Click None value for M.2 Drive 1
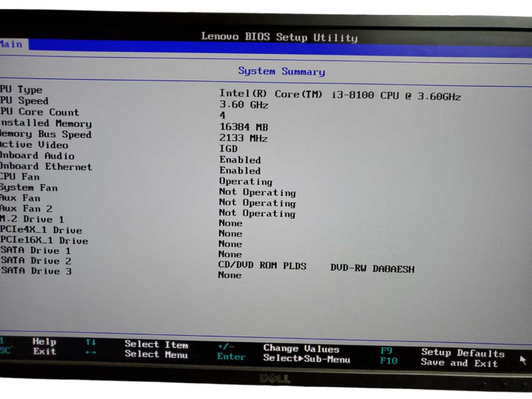The image size is (532, 399). pyautogui.click(x=230, y=223)
